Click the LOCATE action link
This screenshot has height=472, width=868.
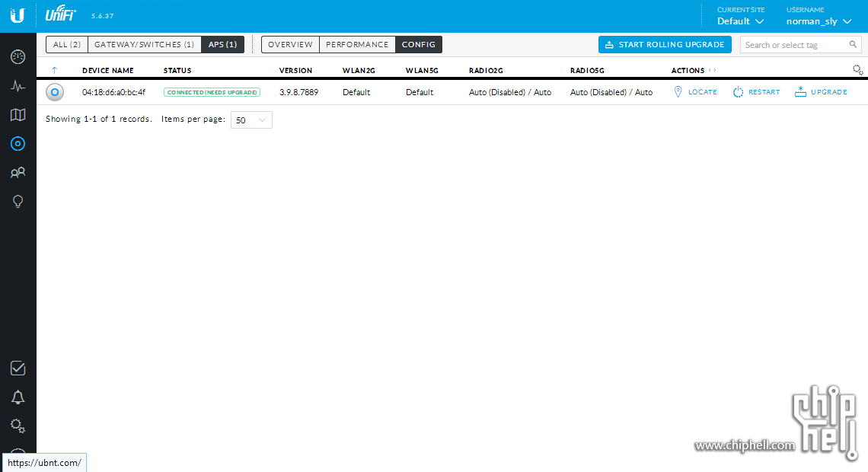pyautogui.click(x=703, y=92)
